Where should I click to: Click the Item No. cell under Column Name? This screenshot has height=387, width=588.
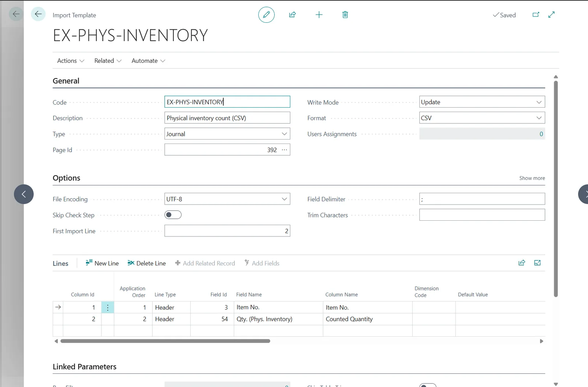[367, 307]
